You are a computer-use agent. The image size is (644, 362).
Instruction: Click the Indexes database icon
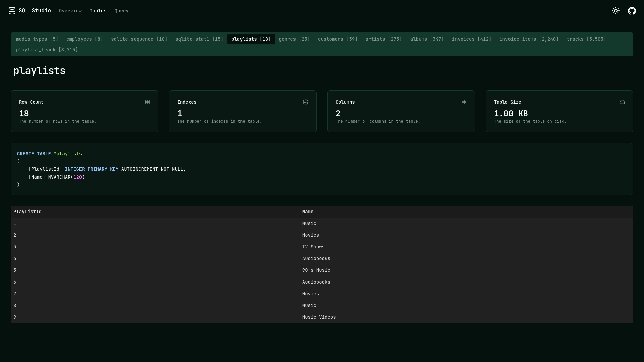point(306,102)
